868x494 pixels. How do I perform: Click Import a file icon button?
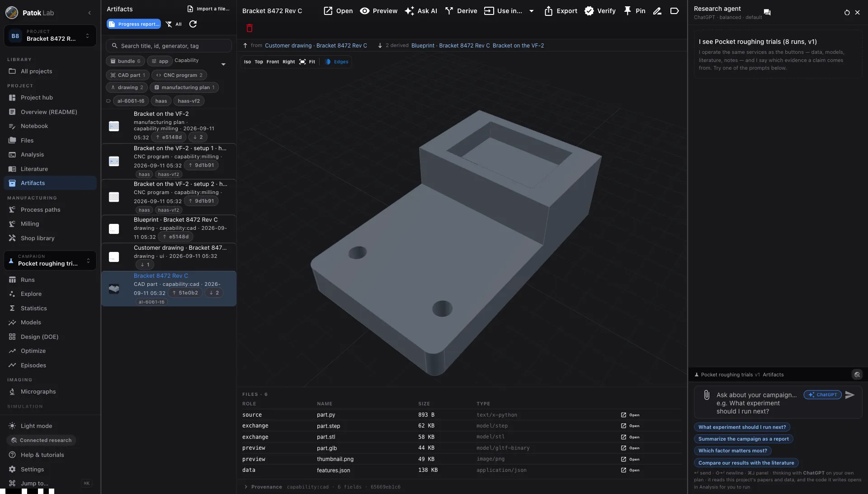[208, 9]
